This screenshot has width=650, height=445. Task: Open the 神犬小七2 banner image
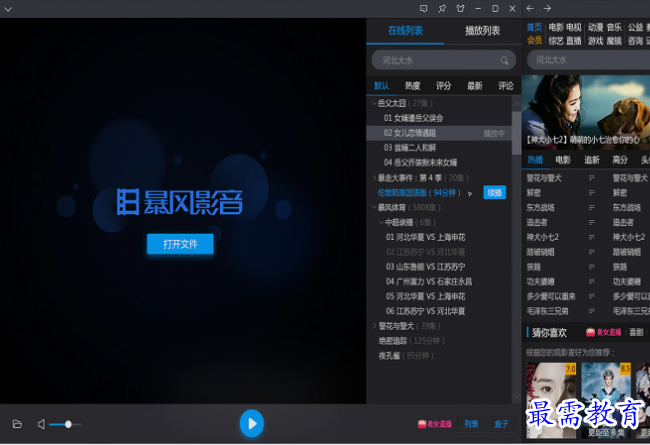click(586, 112)
